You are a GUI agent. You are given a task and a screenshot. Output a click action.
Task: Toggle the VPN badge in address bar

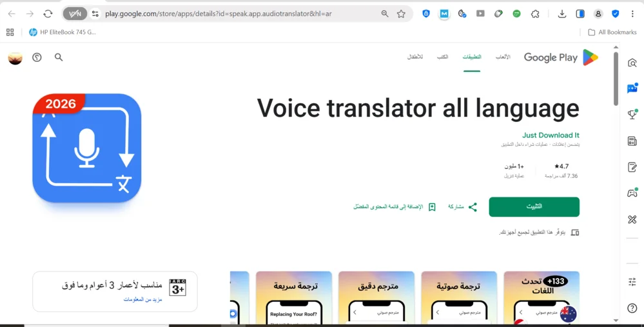pos(75,14)
